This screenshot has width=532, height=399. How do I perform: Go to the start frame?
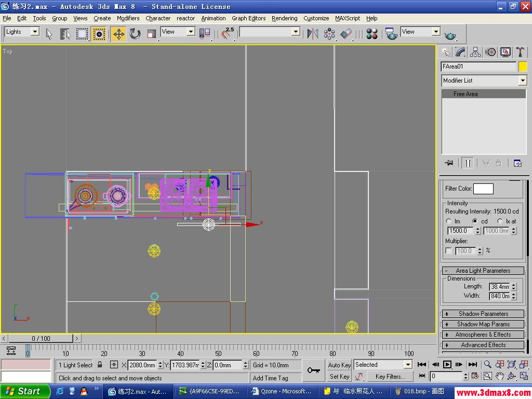point(422,365)
